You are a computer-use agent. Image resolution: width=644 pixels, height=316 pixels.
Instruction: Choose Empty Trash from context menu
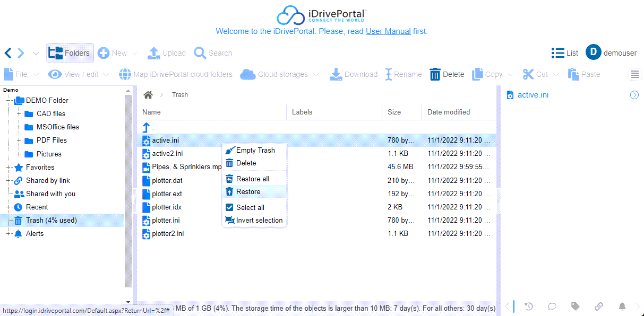pyautogui.click(x=255, y=150)
